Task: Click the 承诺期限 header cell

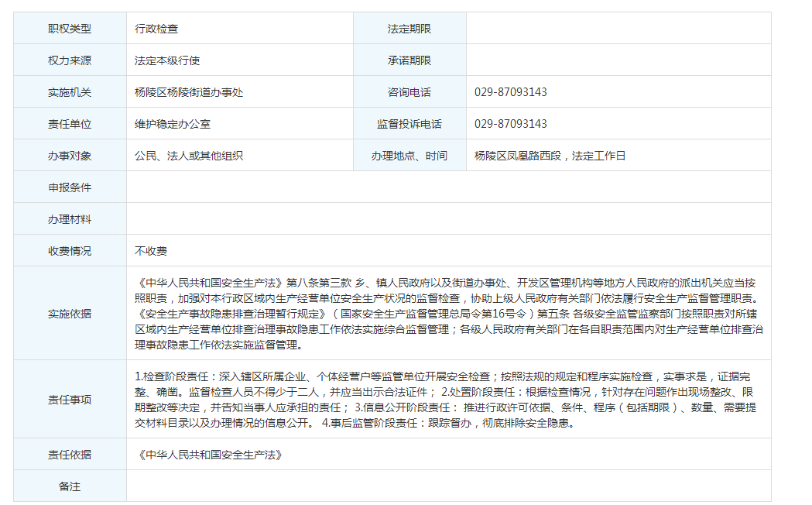Action: click(x=409, y=60)
